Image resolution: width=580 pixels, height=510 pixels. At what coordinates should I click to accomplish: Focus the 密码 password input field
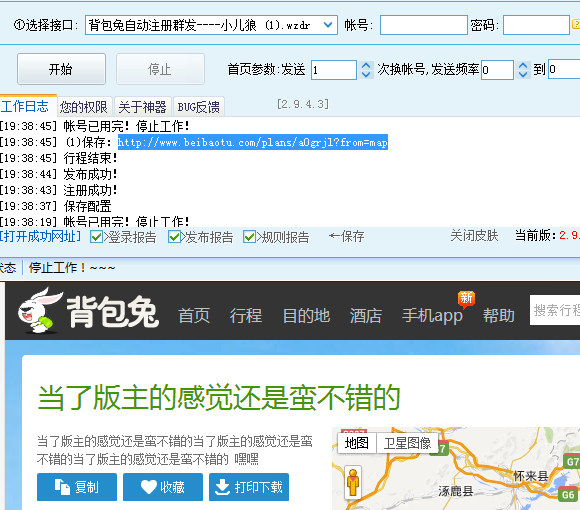pyautogui.click(x=536, y=25)
